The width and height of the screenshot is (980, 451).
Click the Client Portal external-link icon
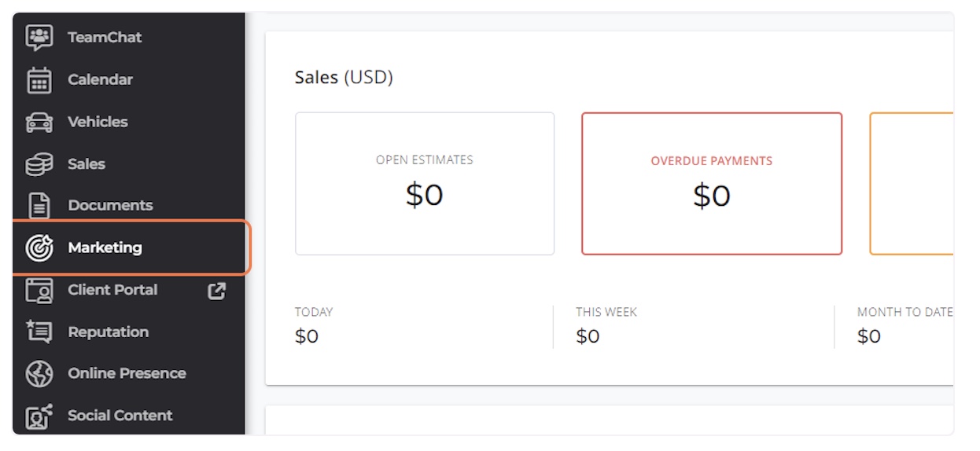coord(216,290)
